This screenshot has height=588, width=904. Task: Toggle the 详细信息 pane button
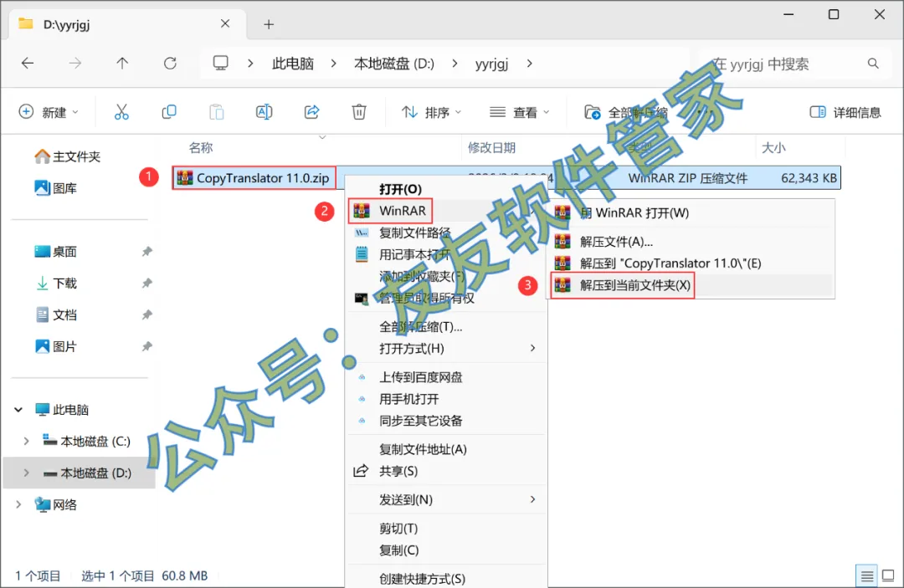point(845,112)
